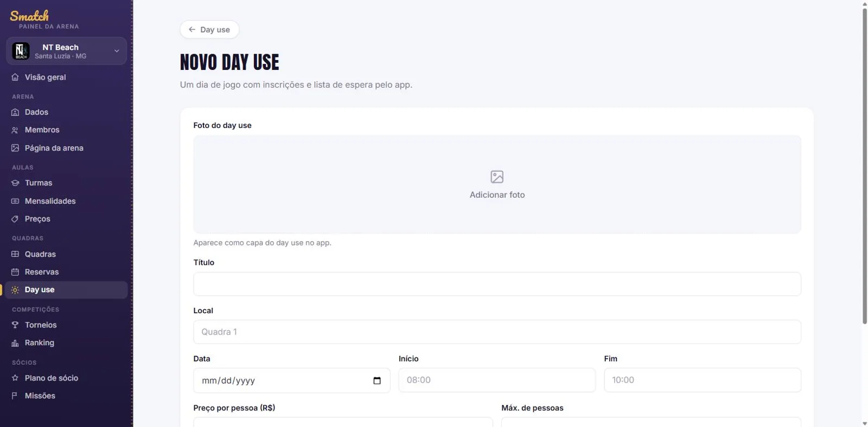
Task: Click the SÓCIOS section header
Action: tap(24, 363)
